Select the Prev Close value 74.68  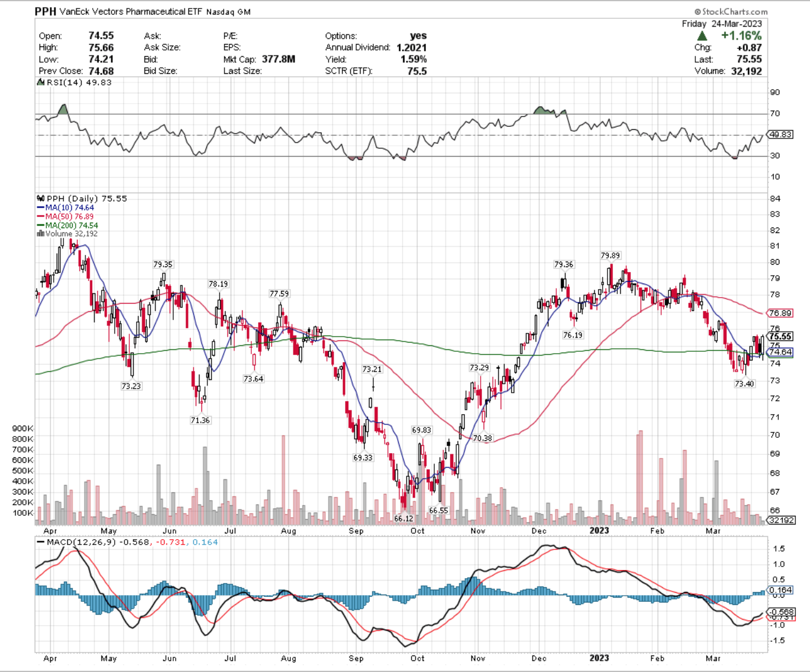pyautogui.click(x=101, y=71)
